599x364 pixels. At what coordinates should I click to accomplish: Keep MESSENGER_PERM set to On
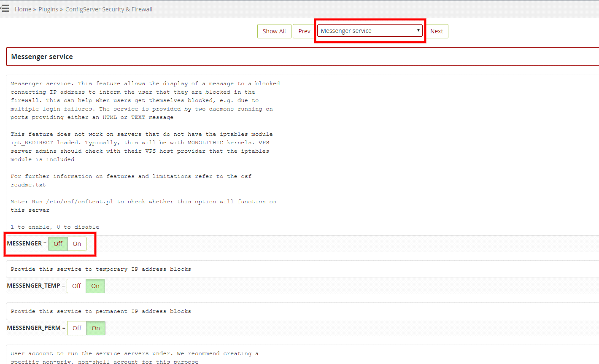(95, 328)
